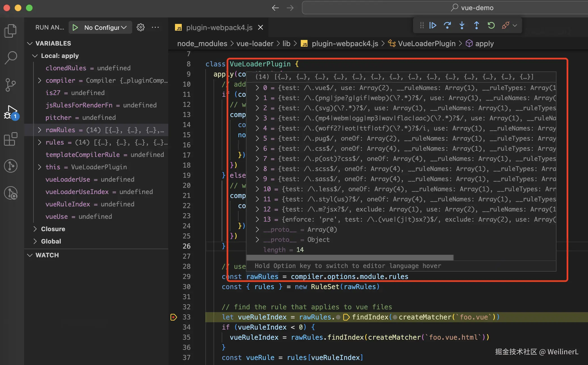This screenshot has height=365, width=588.
Task: Open the Search view in activity bar
Action: (11, 58)
